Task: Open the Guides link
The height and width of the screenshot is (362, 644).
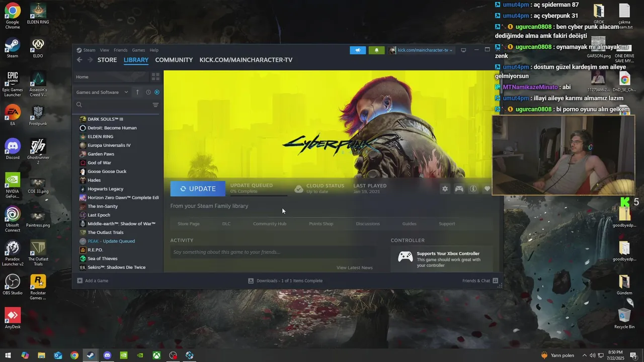Action: click(x=409, y=224)
